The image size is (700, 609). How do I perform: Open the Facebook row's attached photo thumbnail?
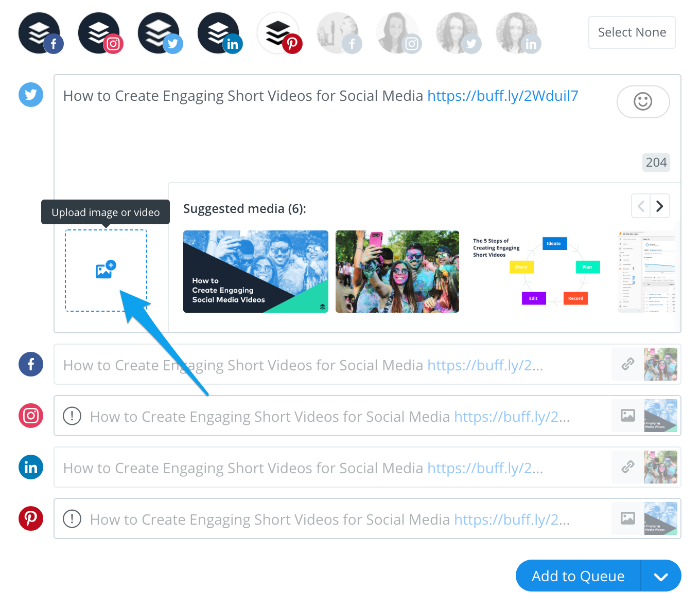[661, 364]
